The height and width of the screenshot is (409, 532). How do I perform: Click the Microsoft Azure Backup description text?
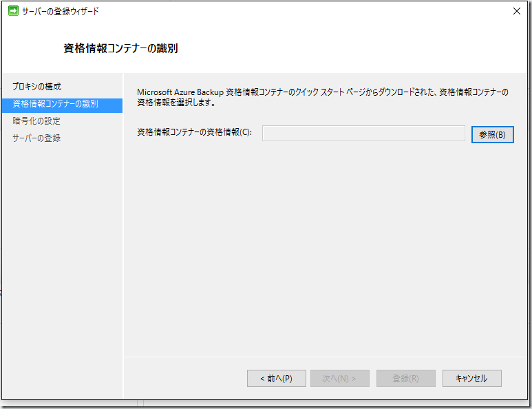click(x=322, y=97)
